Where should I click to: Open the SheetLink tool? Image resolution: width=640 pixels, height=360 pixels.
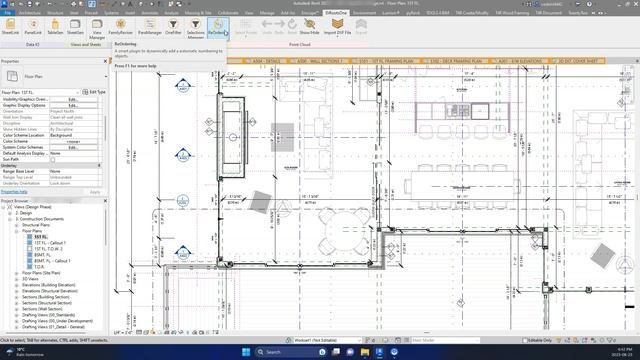click(10, 27)
